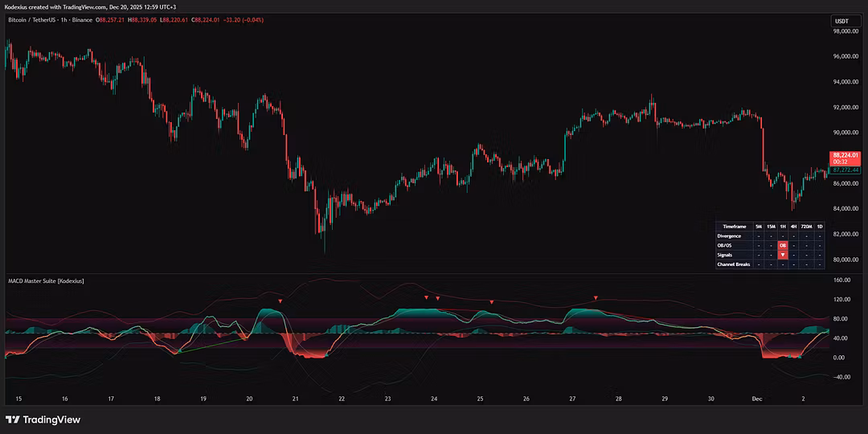Click the first red signal triangle near Dec 20
868x434 pixels.
(280, 302)
